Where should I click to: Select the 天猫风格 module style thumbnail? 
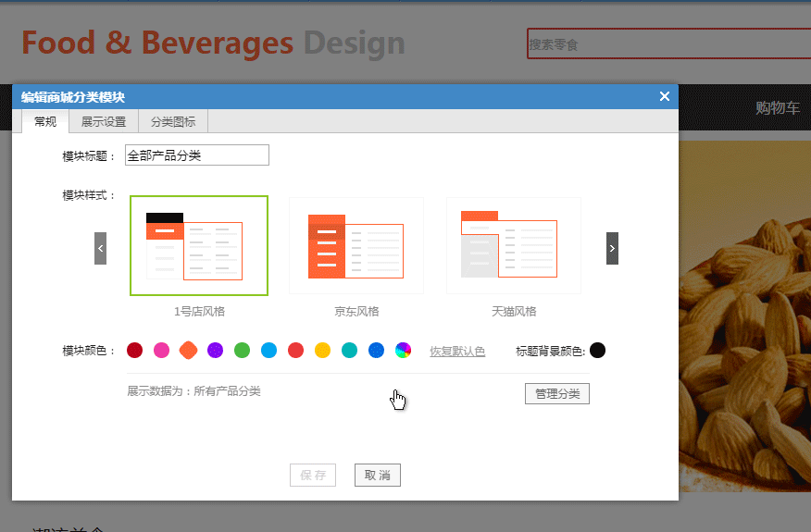pos(514,245)
